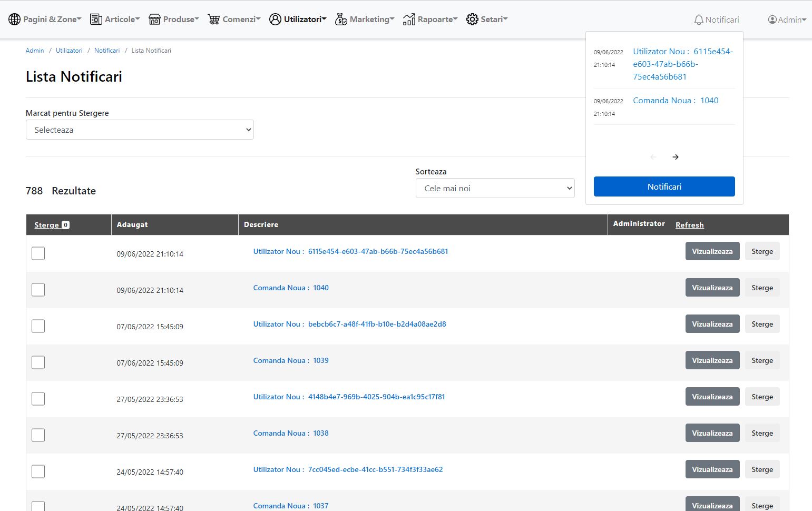Click the blue Notificari button in popup

[x=664, y=186]
